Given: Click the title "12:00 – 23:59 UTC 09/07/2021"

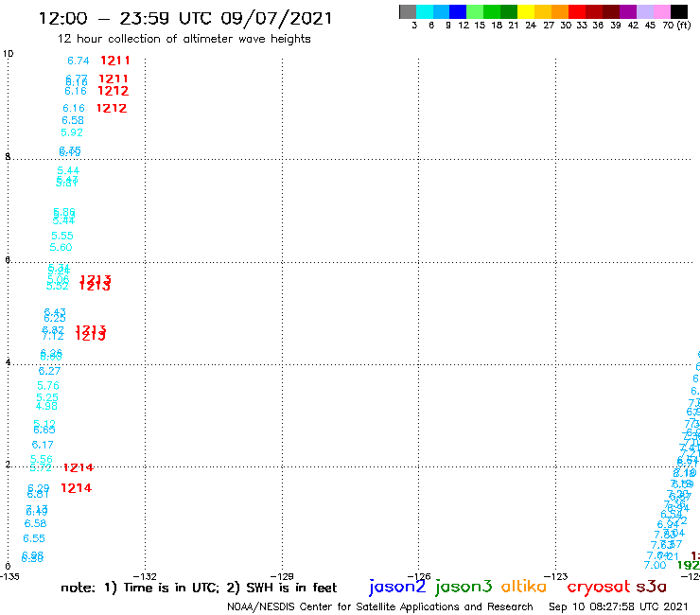Looking at the screenshot, I should tap(185, 18).
